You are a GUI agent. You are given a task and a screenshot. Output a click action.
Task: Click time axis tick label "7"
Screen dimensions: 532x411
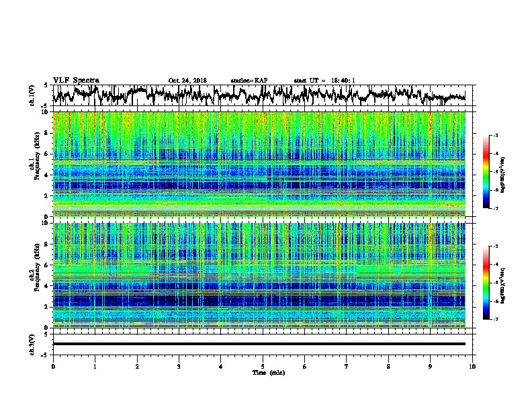tap(347, 366)
